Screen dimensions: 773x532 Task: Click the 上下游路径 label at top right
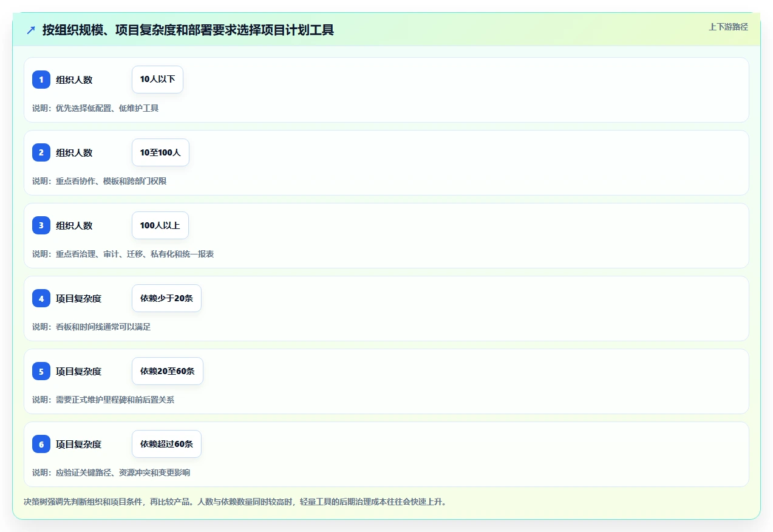click(728, 27)
